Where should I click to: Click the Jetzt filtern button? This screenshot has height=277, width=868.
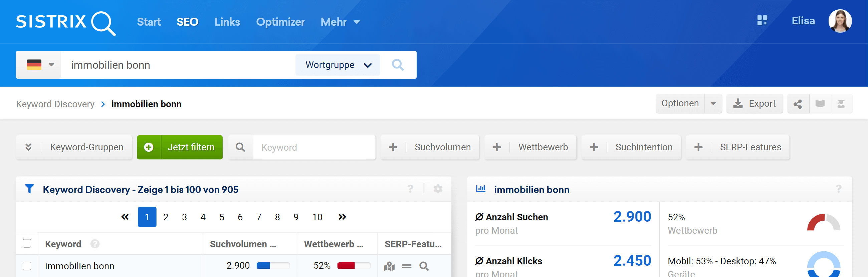pos(180,147)
